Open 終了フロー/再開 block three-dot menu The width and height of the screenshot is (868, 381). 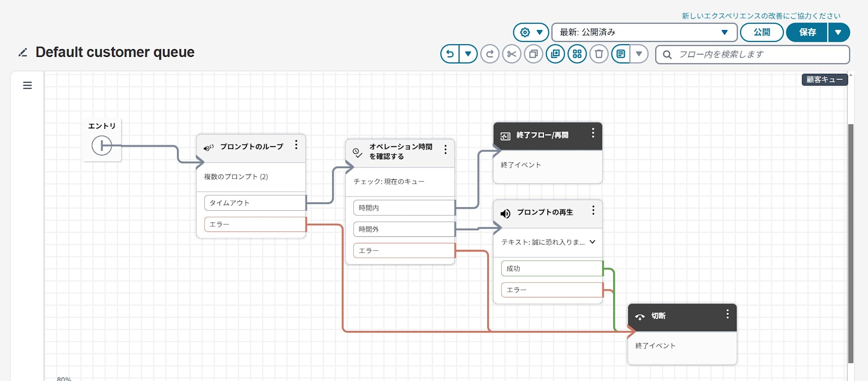click(593, 133)
